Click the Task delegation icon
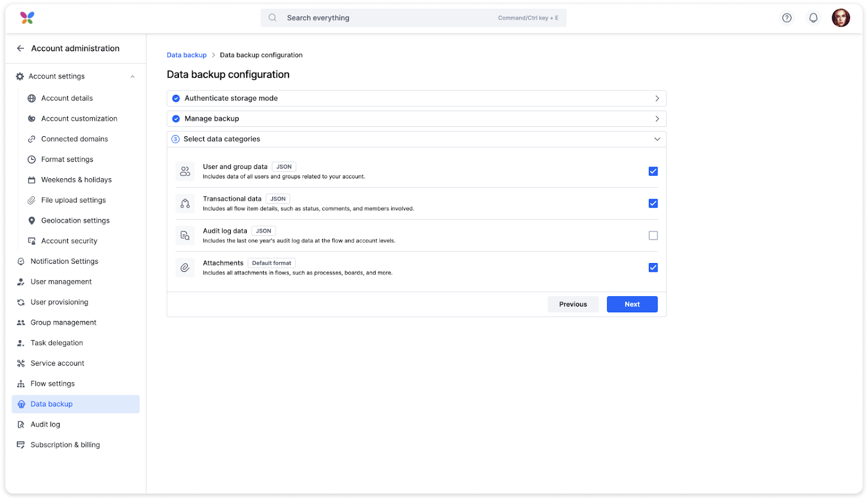This screenshot has height=500, width=868. click(x=21, y=343)
